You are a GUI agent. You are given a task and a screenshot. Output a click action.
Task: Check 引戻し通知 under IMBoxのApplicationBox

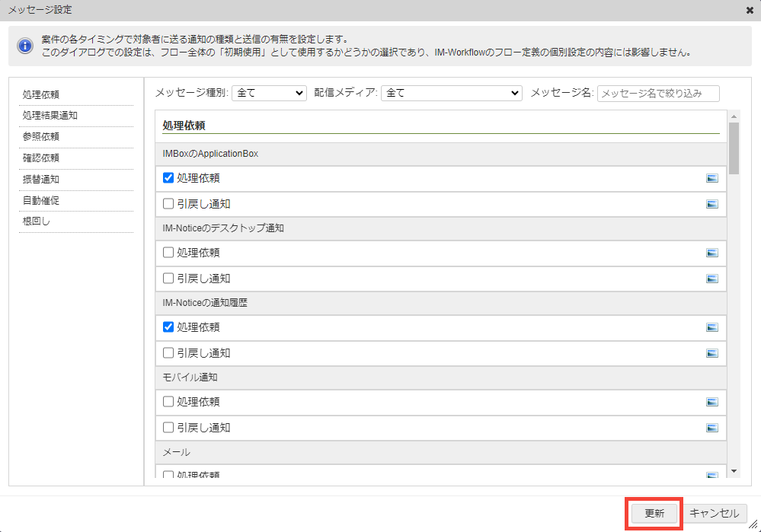click(x=168, y=204)
